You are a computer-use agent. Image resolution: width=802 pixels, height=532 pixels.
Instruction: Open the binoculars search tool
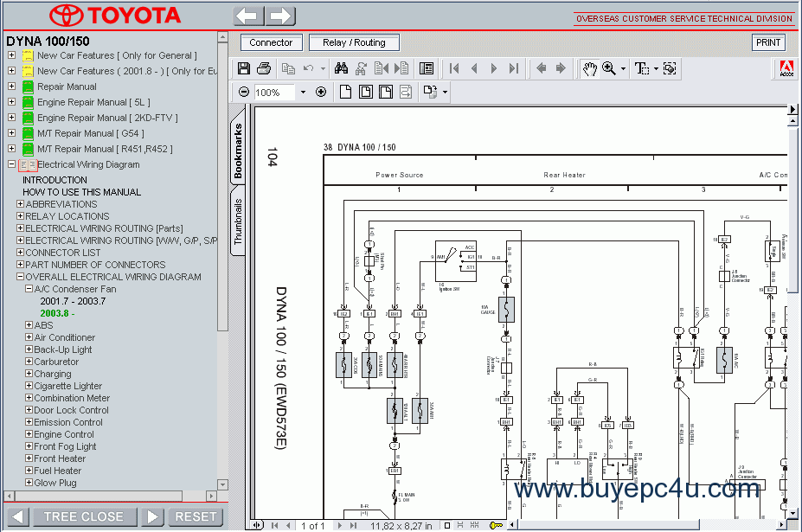click(341, 68)
